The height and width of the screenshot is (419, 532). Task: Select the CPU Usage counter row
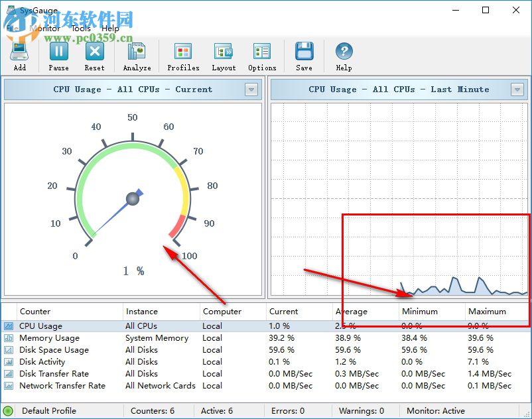pyautogui.click(x=266, y=326)
